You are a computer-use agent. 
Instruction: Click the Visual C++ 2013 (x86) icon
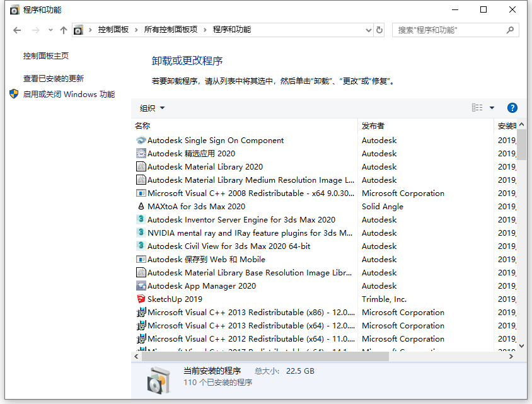tap(141, 312)
